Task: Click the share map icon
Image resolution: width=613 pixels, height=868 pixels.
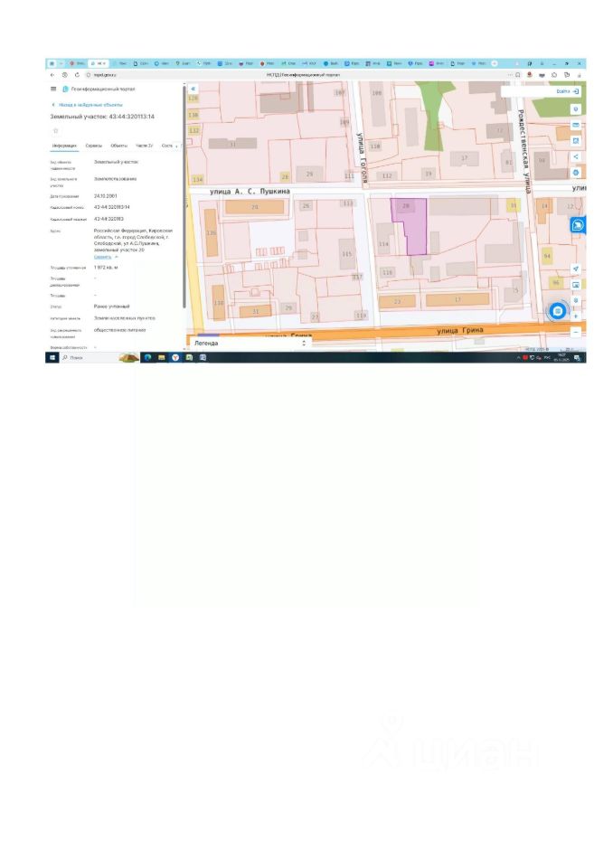Action: point(576,156)
